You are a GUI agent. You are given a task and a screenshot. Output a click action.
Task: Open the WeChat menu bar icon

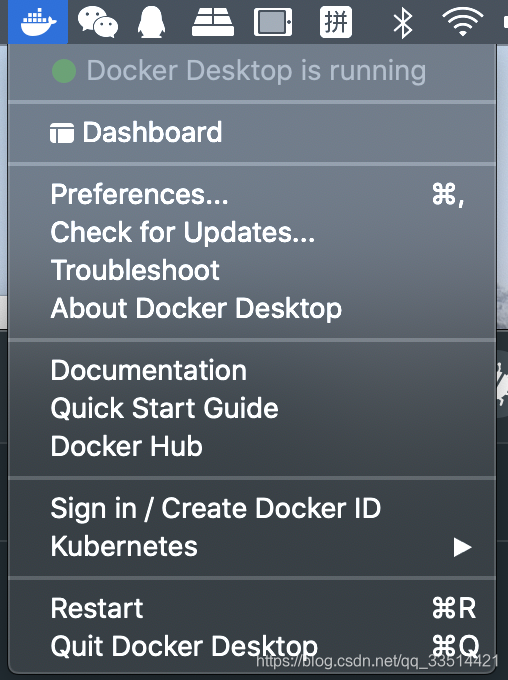coord(98,23)
